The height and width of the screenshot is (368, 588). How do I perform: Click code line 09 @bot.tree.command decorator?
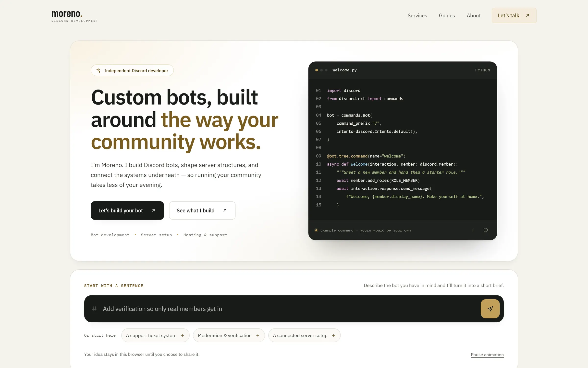[x=366, y=156]
